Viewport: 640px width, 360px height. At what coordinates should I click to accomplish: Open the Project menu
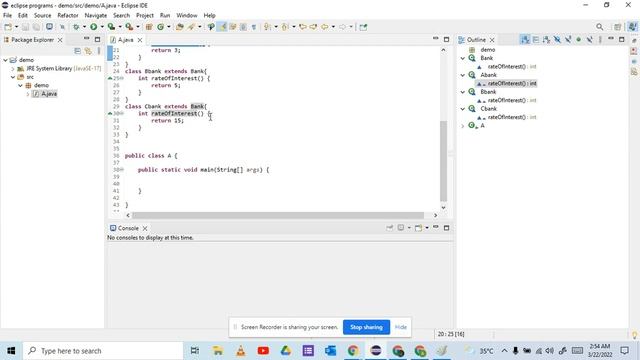pos(145,16)
